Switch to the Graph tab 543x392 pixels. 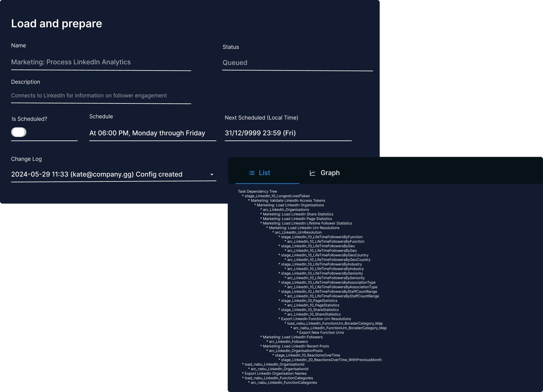coord(330,173)
